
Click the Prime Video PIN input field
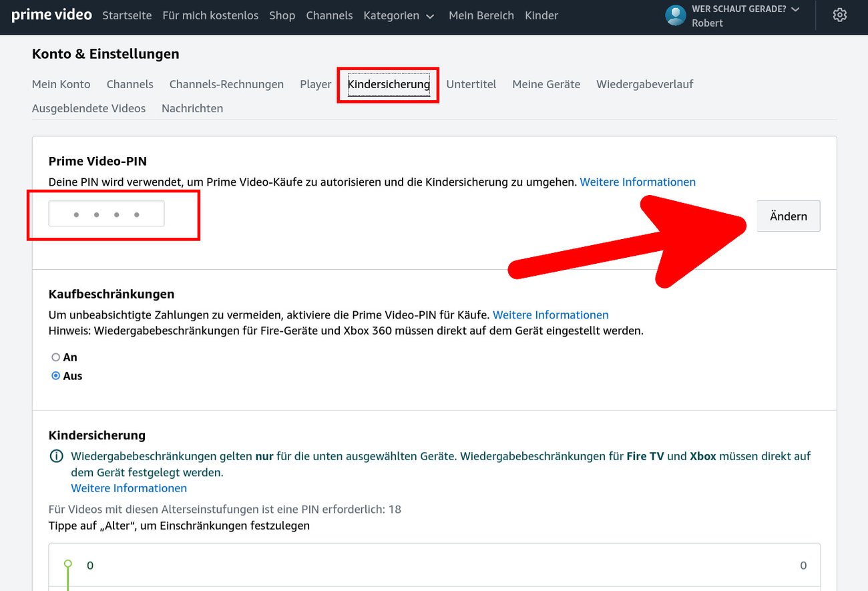[107, 214]
